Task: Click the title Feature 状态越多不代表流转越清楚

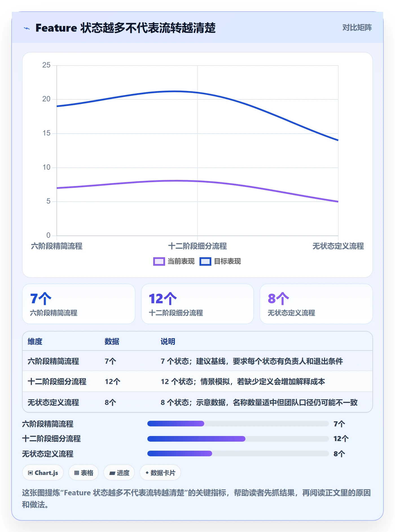Action: 126,28
